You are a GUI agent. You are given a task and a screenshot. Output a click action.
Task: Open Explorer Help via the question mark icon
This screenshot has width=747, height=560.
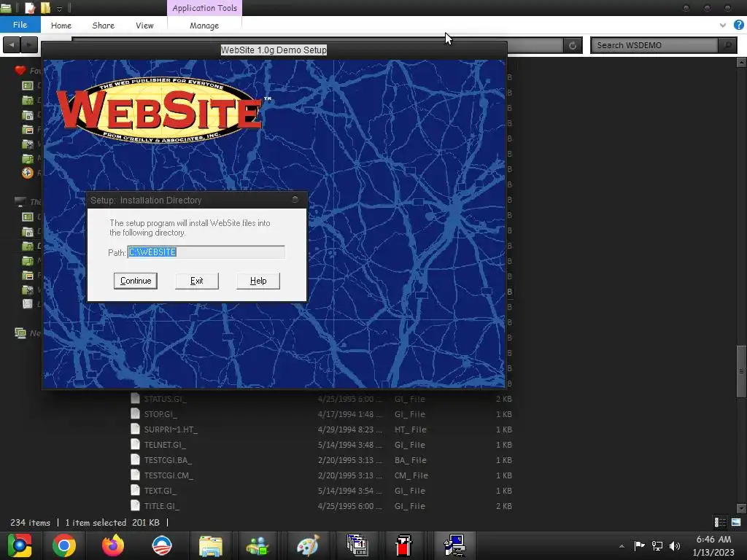(x=738, y=25)
